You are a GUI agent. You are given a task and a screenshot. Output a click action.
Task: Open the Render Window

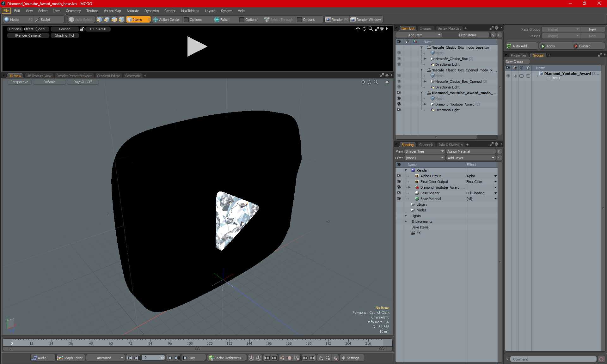[366, 20]
